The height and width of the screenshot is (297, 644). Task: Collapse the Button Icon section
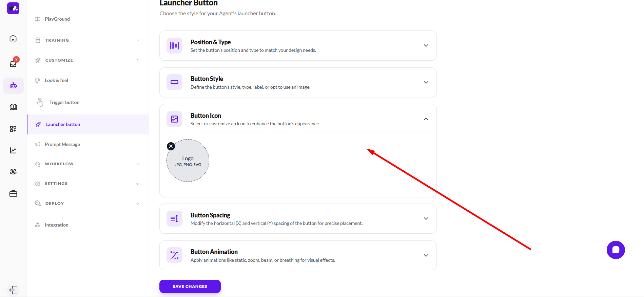tap(426, 119)
